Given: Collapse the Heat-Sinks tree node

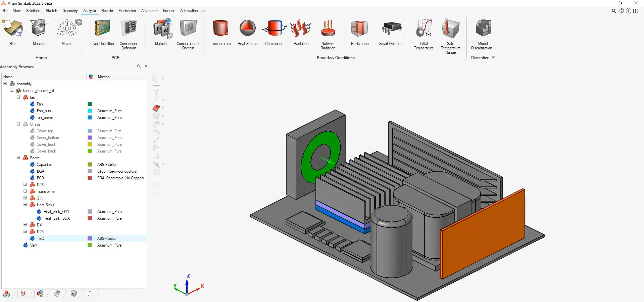Looking at the screenshot, I should (25, 205).
